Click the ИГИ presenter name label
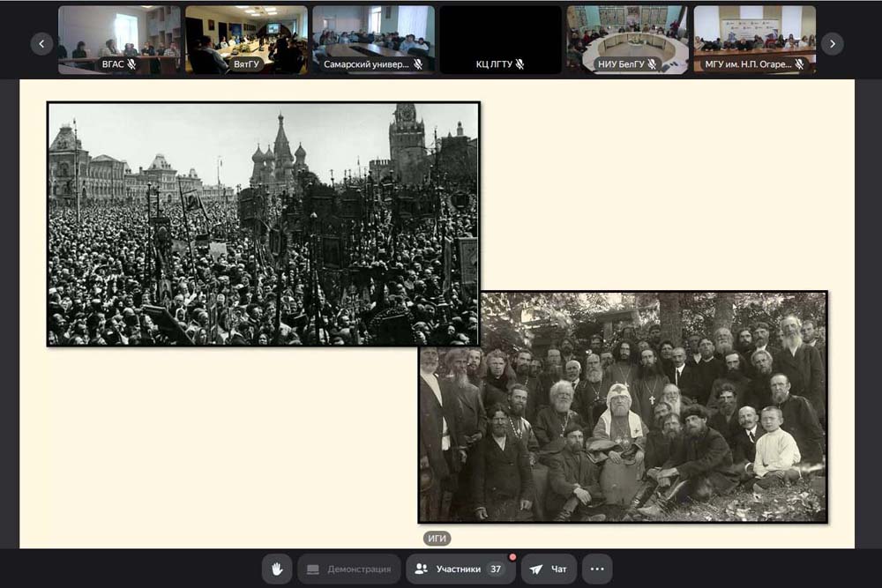 (437, 539)
